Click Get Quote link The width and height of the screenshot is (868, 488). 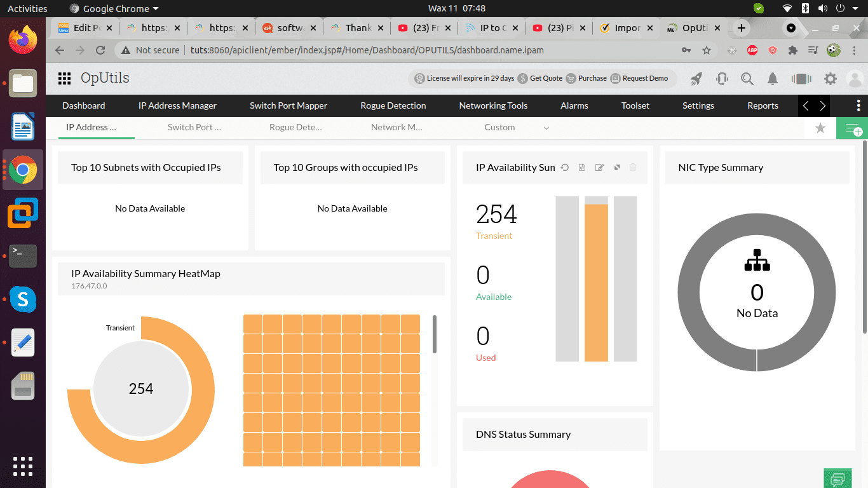pos(546,78)
